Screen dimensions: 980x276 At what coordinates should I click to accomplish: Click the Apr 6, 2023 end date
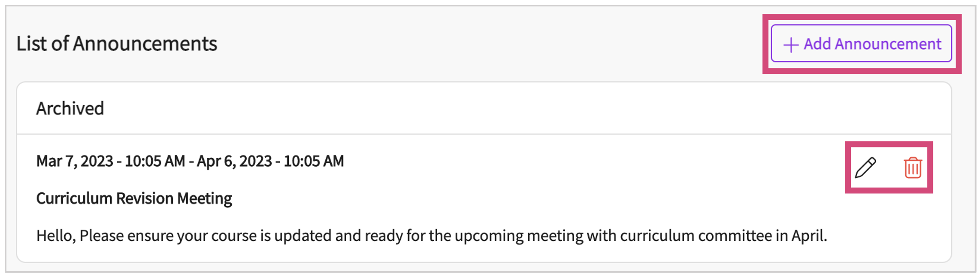(234, 161)
